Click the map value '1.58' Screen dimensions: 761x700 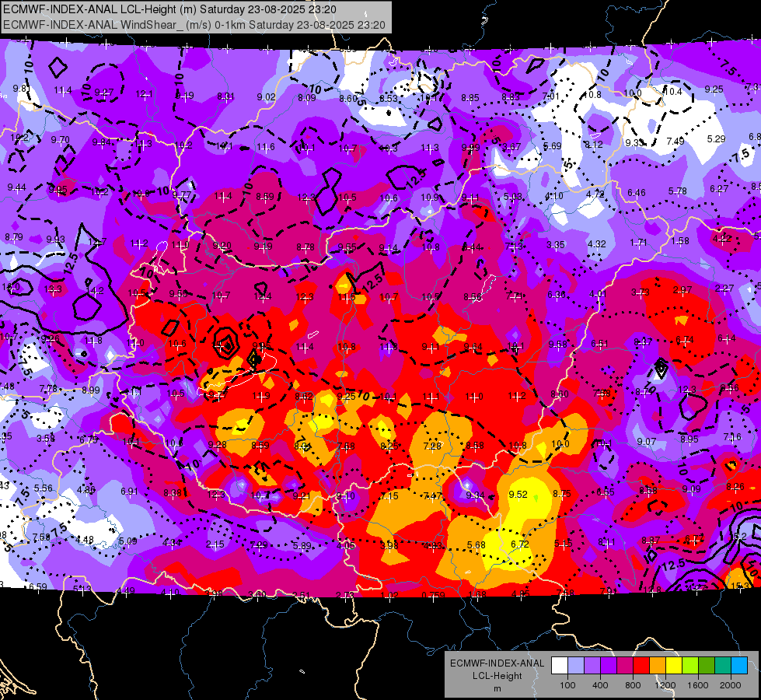click(x=680, y=240)
